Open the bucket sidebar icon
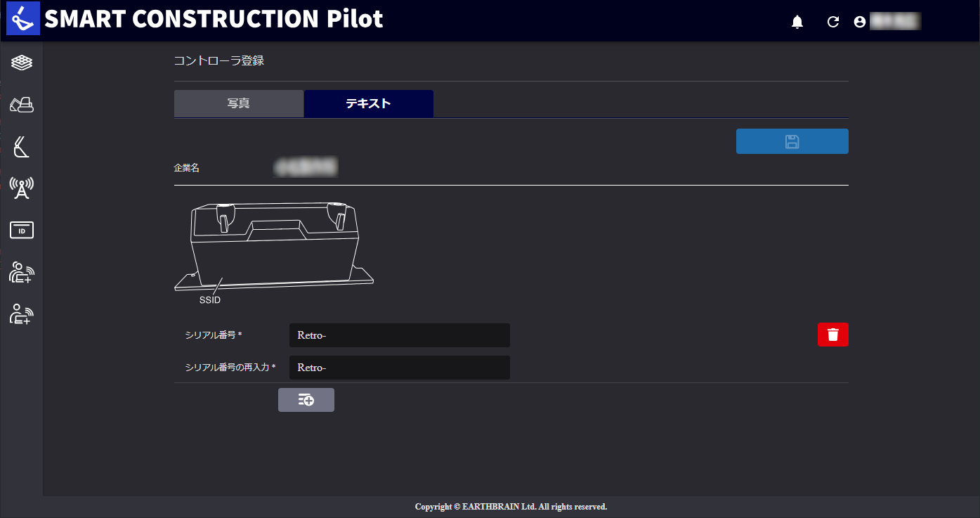 tap(22, 146)
